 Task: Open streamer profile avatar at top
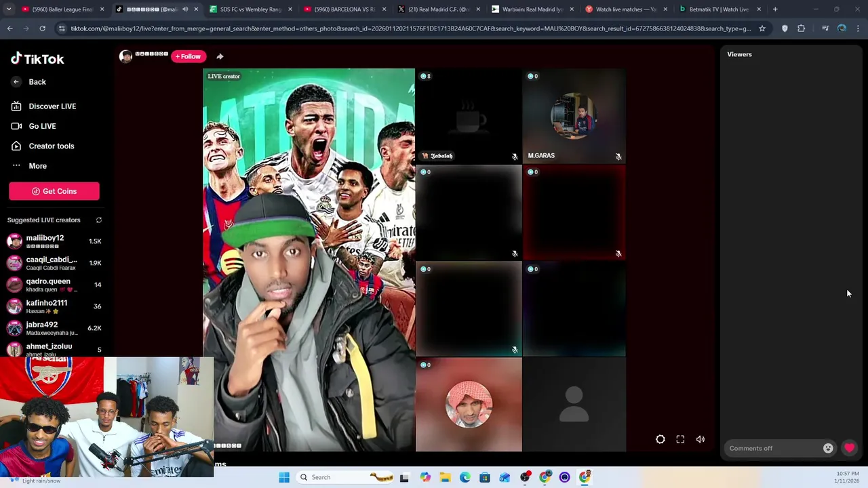(125, 56)
